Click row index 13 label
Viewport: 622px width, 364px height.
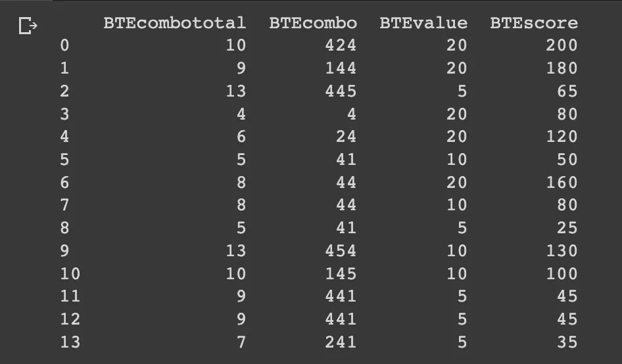coord(70,342)
